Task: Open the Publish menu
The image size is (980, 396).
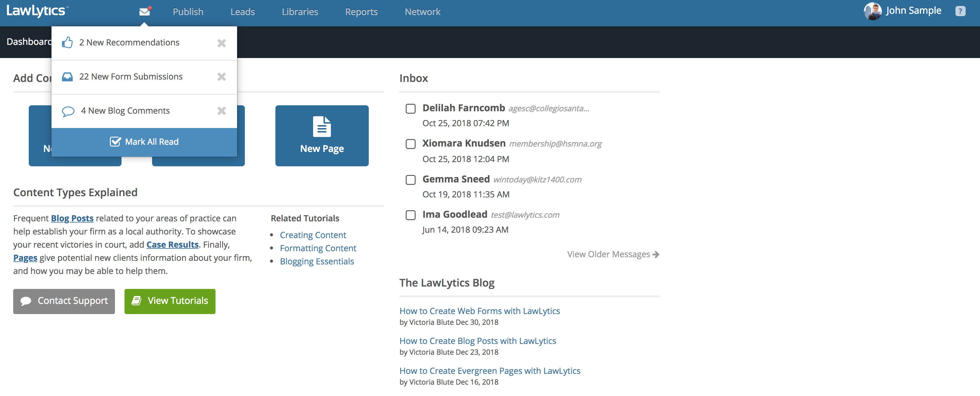Action: coord(188,12)
